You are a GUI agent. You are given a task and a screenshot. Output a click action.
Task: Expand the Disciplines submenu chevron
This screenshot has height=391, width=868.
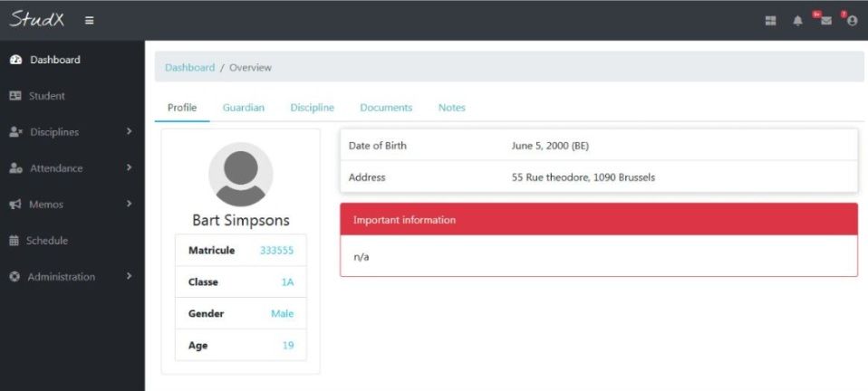tap(129, 131)
